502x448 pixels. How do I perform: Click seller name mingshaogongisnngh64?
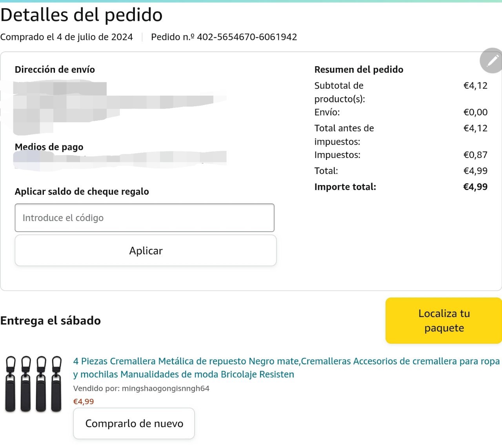pos(166,388)
